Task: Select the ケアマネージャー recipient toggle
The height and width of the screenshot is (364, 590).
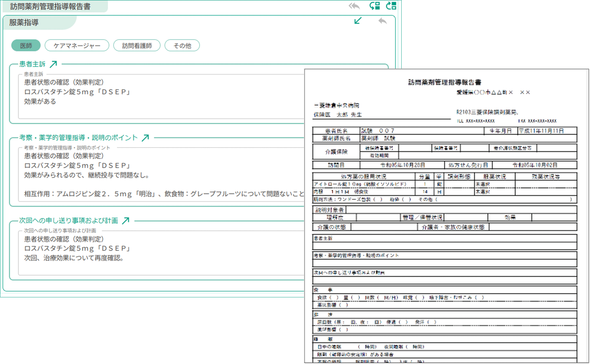Action: 77,45
